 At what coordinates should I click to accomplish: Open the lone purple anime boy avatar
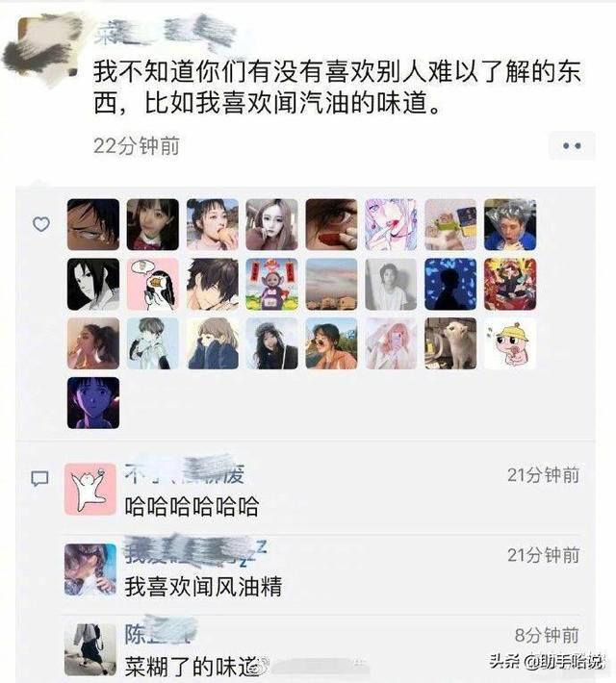(x=93, y=403)
